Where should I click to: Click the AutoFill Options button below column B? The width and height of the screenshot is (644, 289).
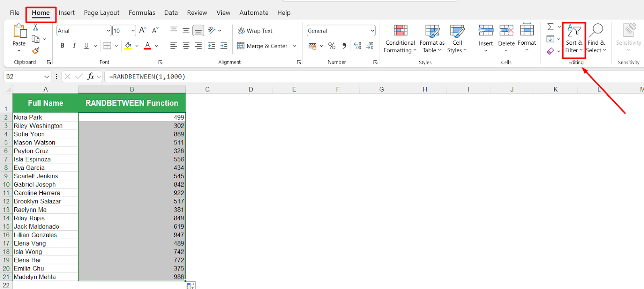coord(191,285)
